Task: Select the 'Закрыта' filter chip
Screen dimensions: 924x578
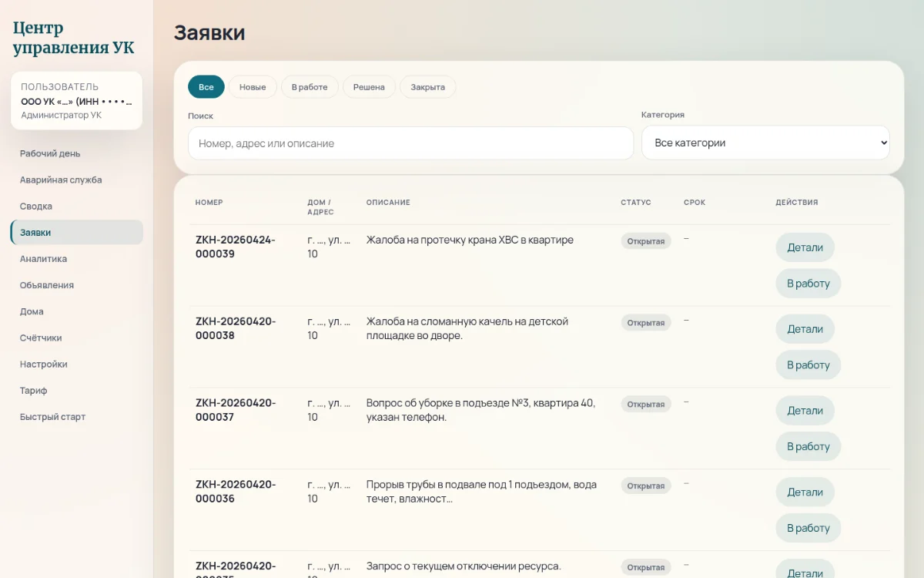Action: (x=427, y=87)
